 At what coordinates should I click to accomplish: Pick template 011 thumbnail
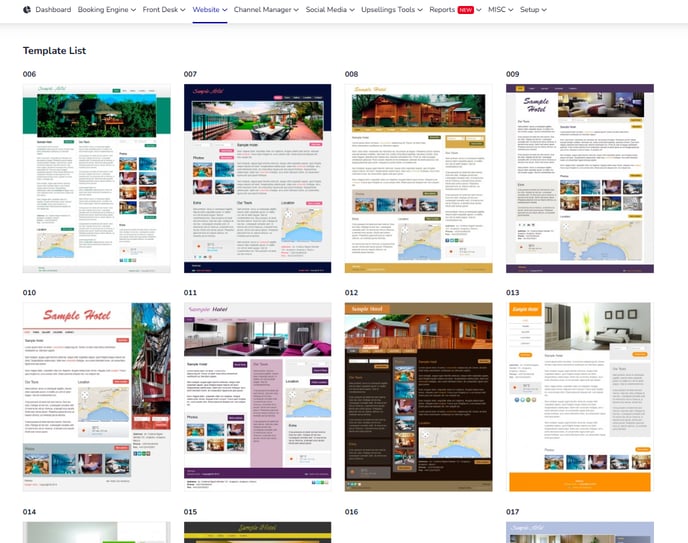coord(258,397)
